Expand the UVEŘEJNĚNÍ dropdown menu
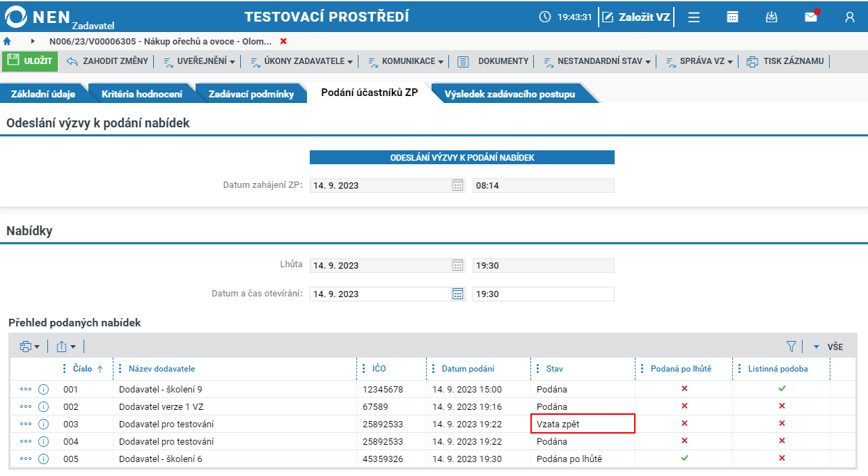868x476 pixels. click(198, 62)
